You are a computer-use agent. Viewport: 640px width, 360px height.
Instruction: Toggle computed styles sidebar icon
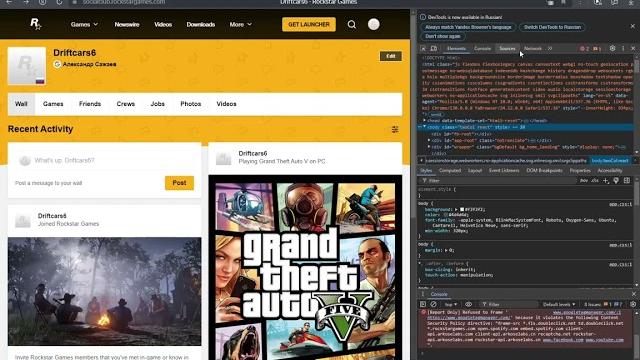click(627, 180)
